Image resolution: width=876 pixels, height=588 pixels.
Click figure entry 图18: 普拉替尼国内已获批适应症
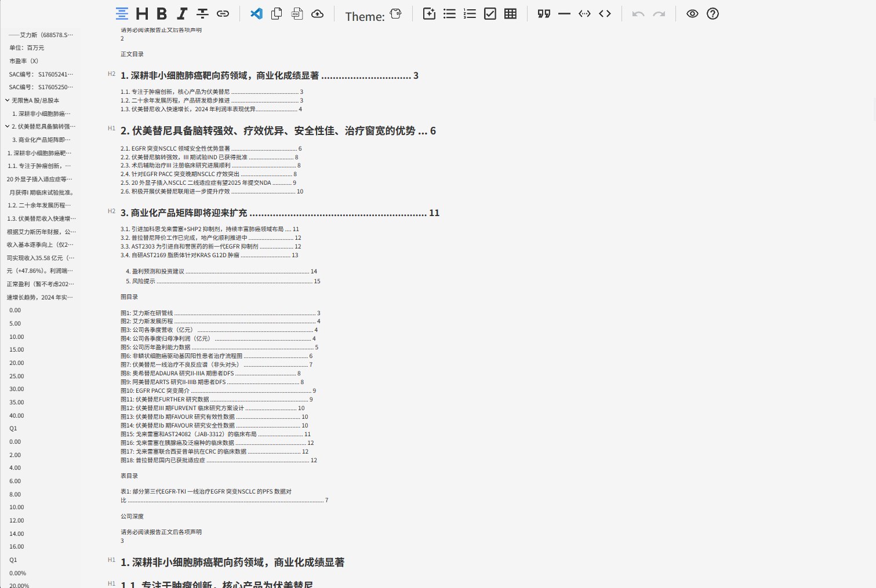(219, 460)
